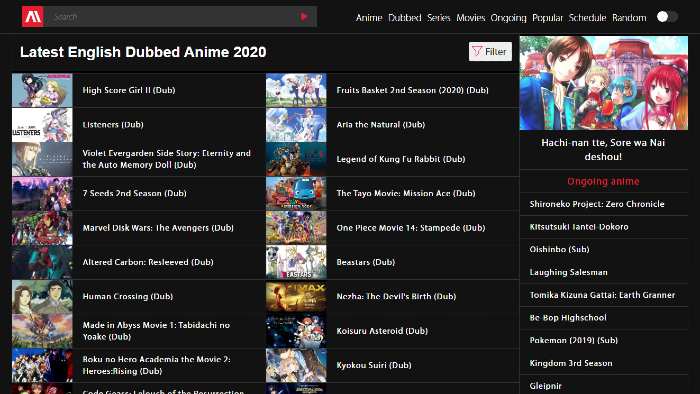Open Aria the Natural (Dub) link
This screenshot has width=700, height=394.
point(381,124)
